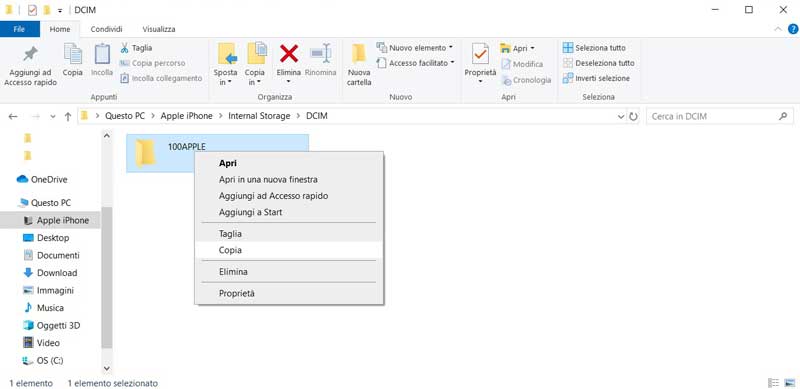Choose Copia from the context menu
Screen dimensions: 800x389
(289, 250)
